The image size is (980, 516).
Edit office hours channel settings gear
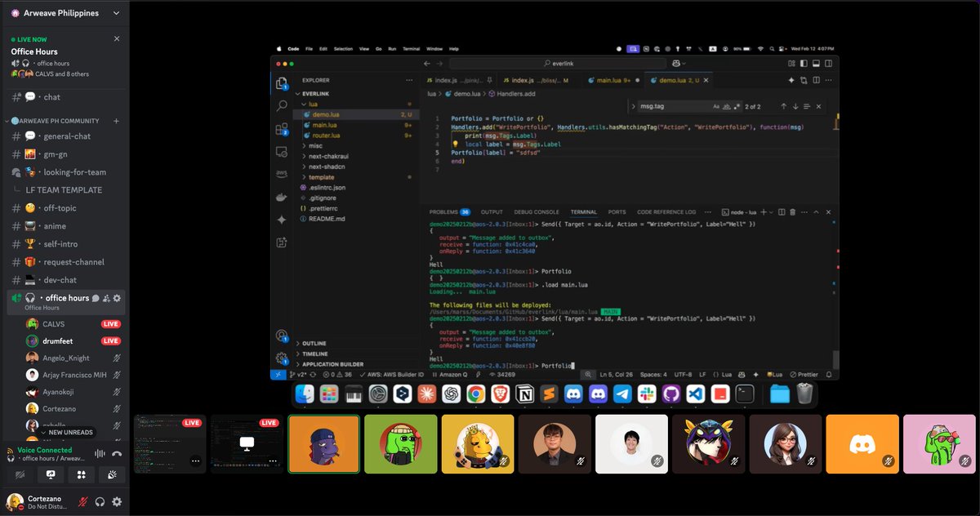(117, 298)
